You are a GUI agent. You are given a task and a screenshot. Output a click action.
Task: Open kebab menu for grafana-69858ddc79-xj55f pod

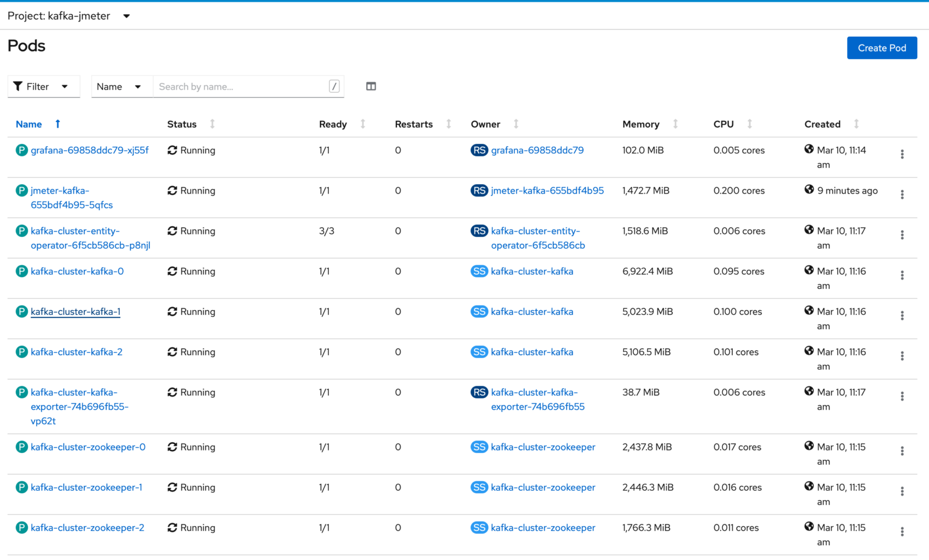[902, 155]
